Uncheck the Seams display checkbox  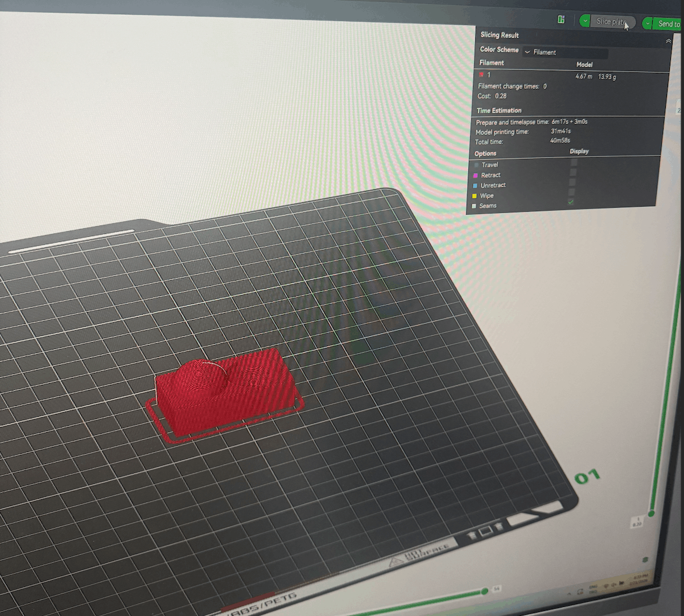click(x=571, y=202)
